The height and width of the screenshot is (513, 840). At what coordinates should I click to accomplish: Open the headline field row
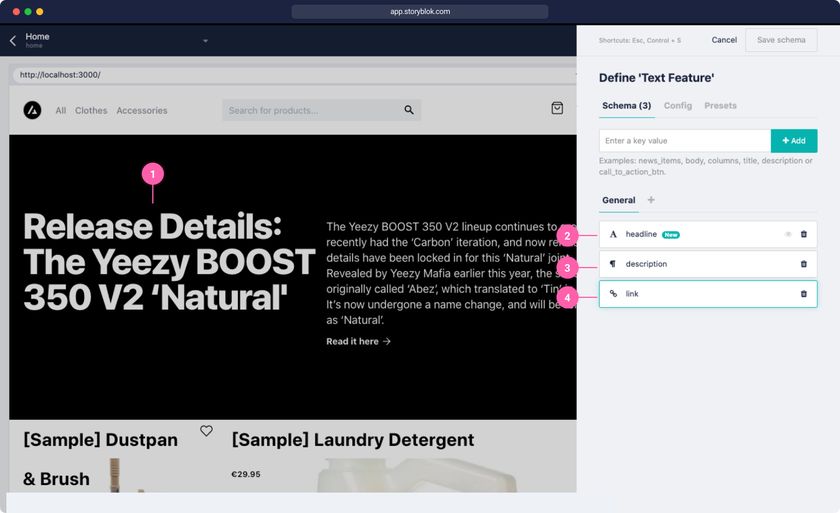pos(708,235)
